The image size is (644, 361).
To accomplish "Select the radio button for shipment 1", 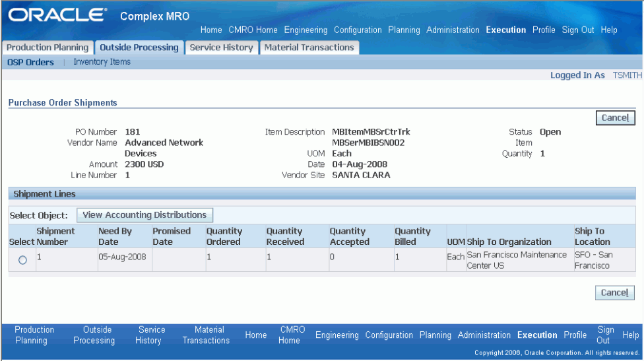I will tap(22, 260).
